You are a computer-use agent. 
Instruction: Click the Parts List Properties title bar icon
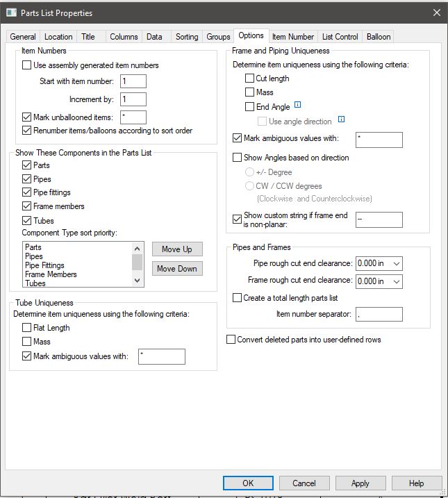pos(10,13)
